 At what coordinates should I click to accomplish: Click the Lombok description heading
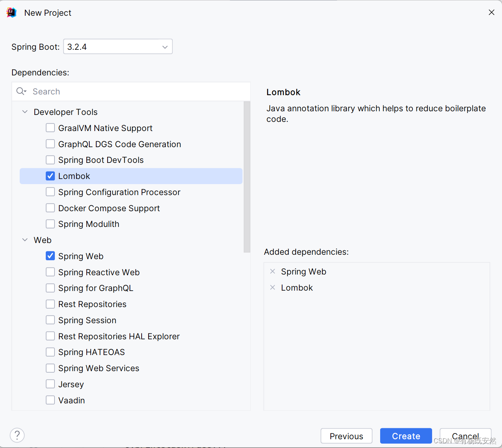[x=283, y=92]
